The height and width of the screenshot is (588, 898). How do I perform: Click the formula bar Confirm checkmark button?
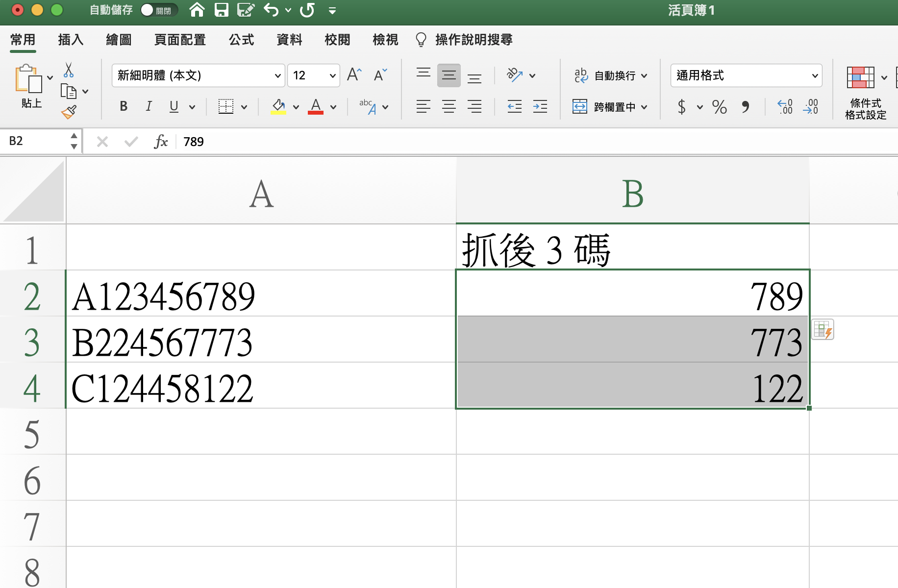click(131, 142)
